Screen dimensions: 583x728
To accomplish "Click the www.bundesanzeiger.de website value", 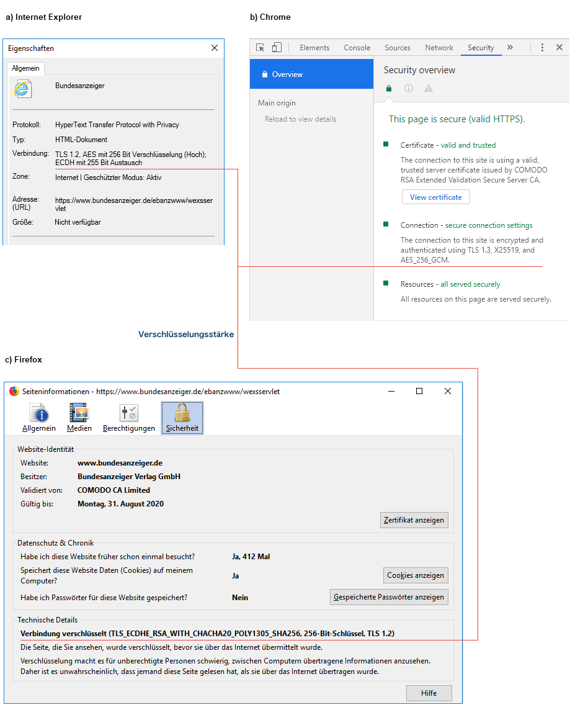I will (120, 463).
